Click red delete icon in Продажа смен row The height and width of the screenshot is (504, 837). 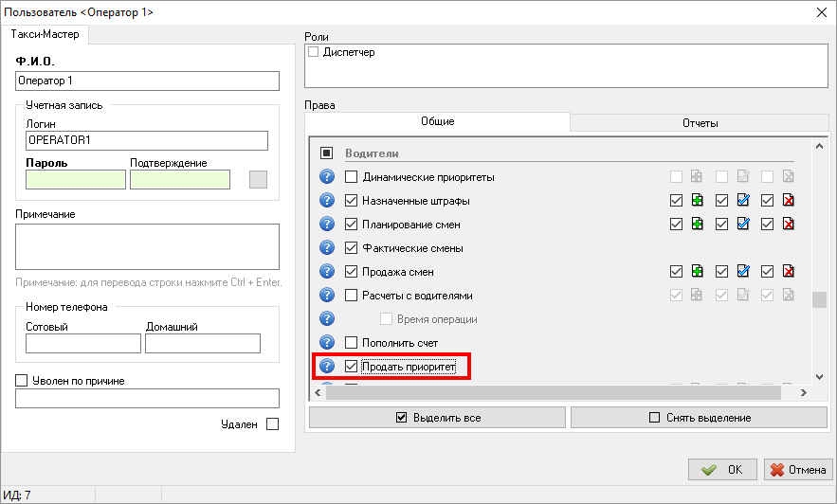[x=789, y=272]
